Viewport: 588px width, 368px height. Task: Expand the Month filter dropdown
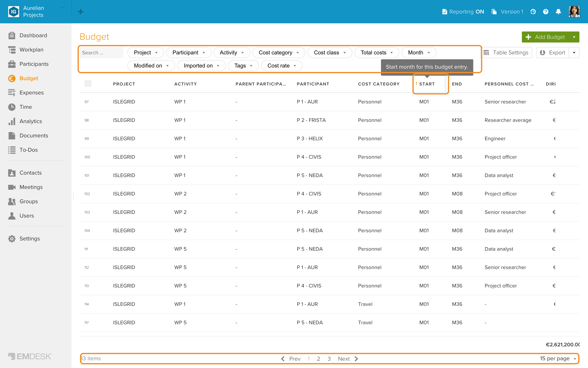[419, 53]
